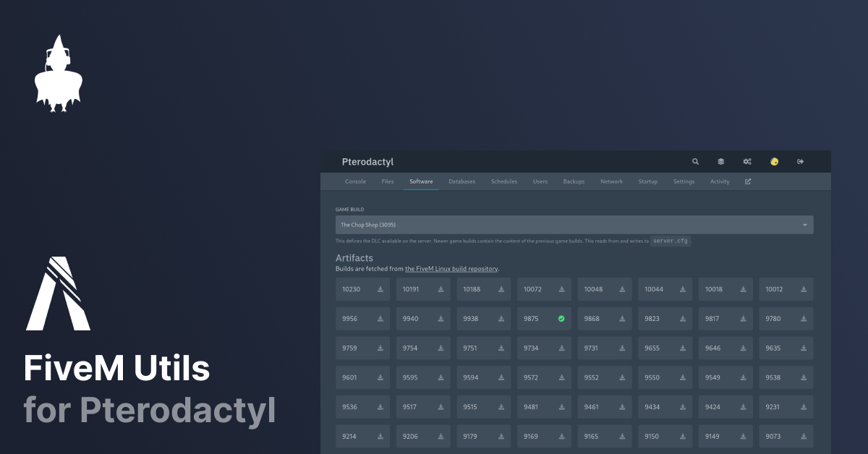Download artifact build 9731
This screenshot has width=868, height=454.
click(x=622, y=348)
